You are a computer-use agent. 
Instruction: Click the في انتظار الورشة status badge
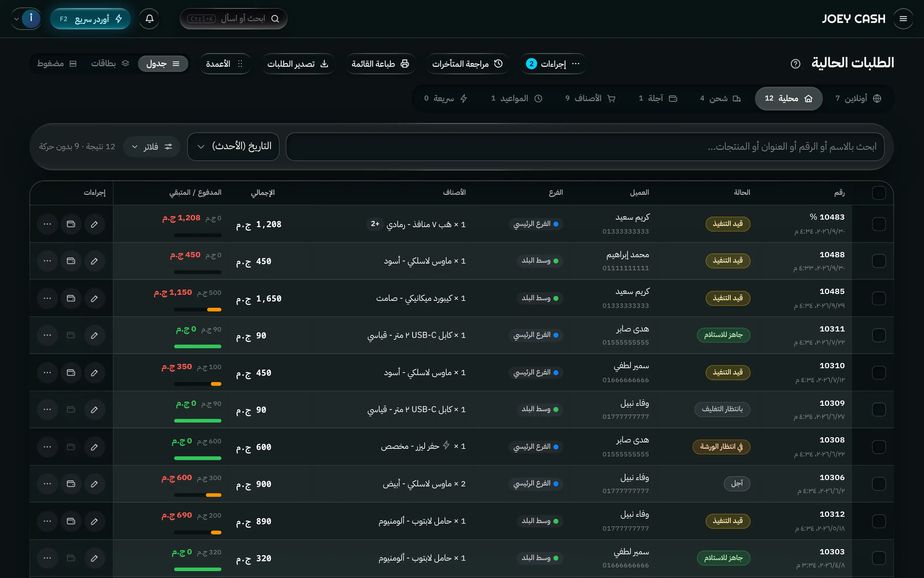721,447
